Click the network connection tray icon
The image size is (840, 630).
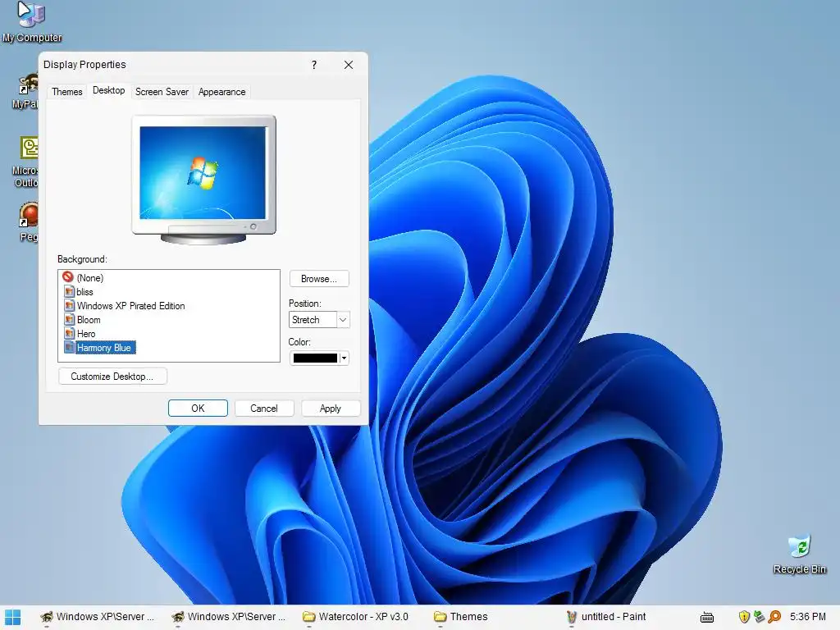[x=759, y=617]
